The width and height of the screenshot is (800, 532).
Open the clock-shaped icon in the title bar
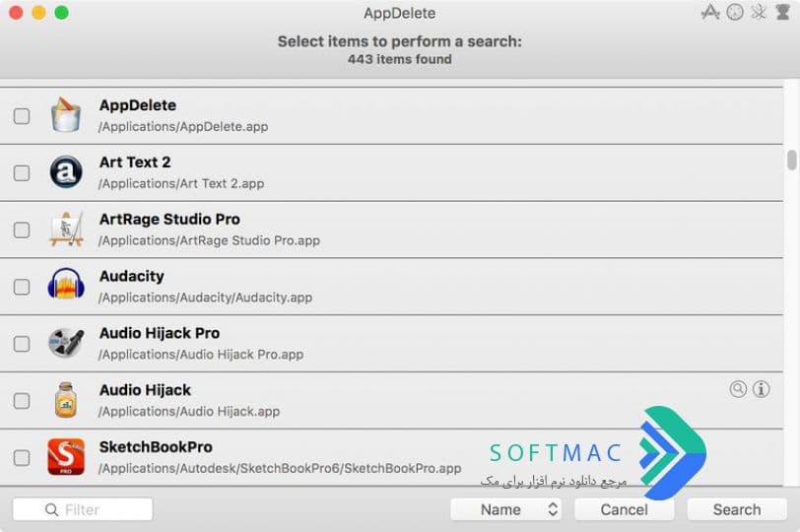(x=735, y=12)
